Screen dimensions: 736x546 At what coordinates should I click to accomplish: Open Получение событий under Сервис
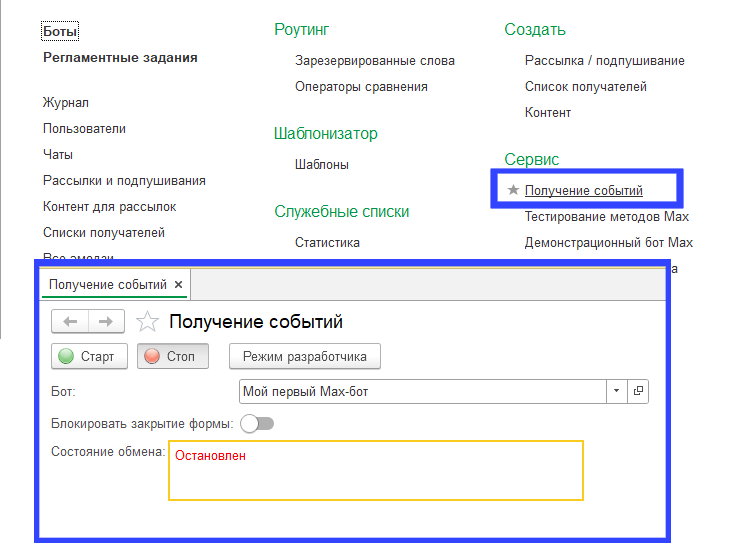(583, 191)
